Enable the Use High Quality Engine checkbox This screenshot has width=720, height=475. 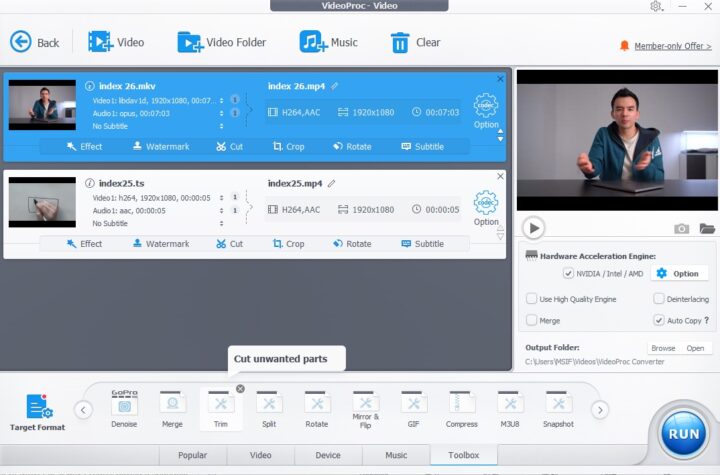tap(532, 299)
